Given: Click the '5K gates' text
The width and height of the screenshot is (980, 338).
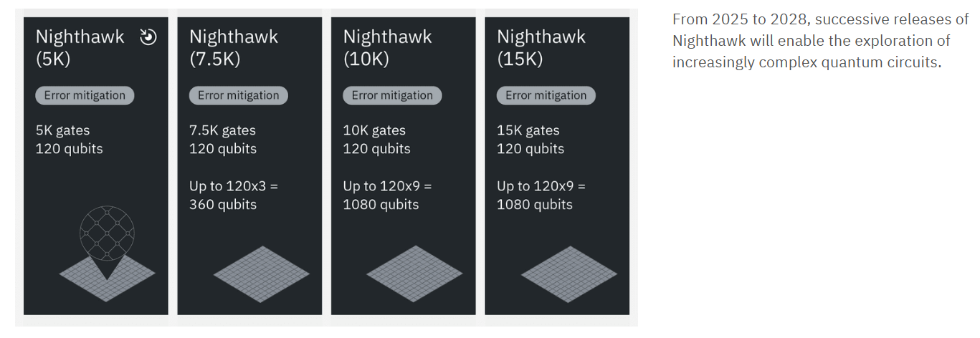Looking at the screenshot, I should (62, 130).
